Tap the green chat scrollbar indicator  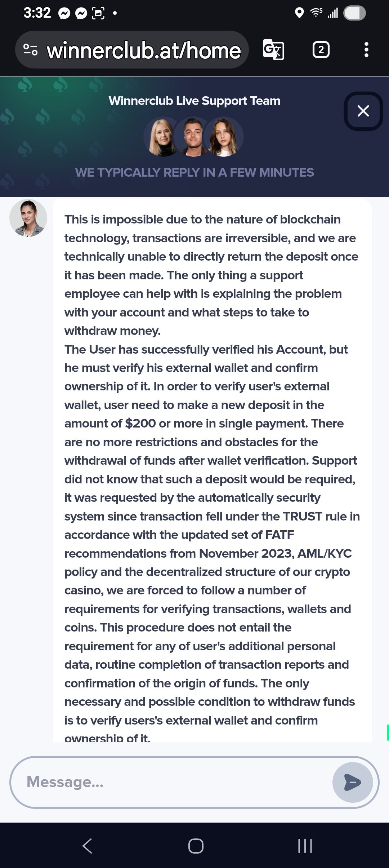tap(387, 732)
